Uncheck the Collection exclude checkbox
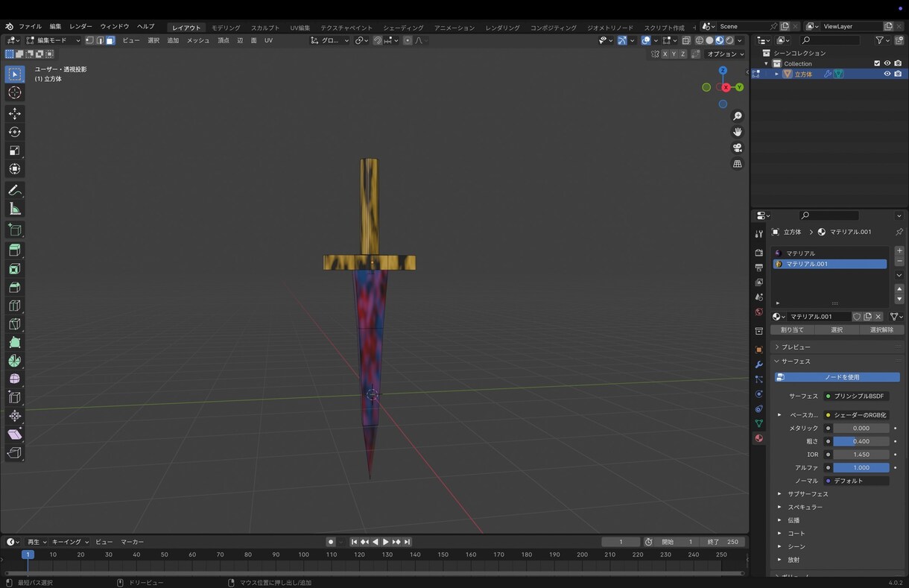Image resolution: width=909 pixels, height=588 pixels. tap(877, 63)
